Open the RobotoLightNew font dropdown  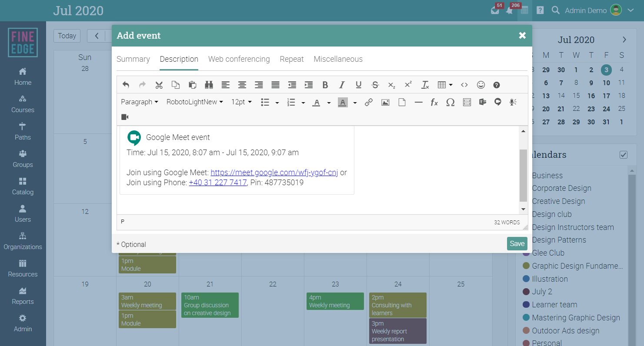tap(195, 102)
